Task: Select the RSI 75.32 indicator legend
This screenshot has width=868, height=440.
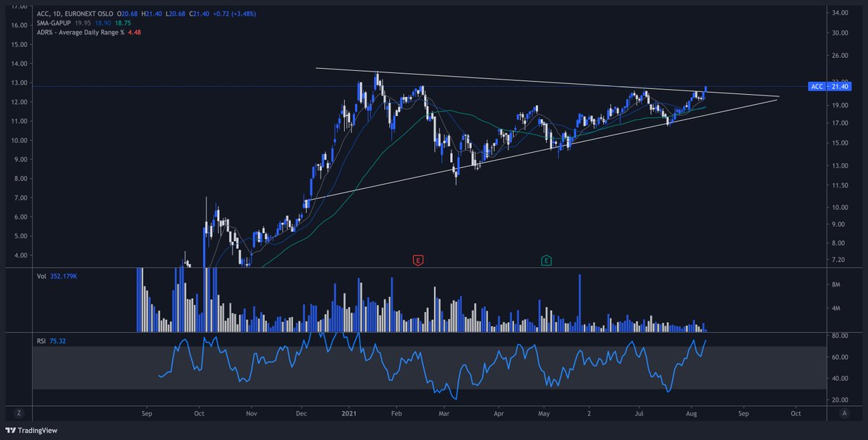Action: 51,340
